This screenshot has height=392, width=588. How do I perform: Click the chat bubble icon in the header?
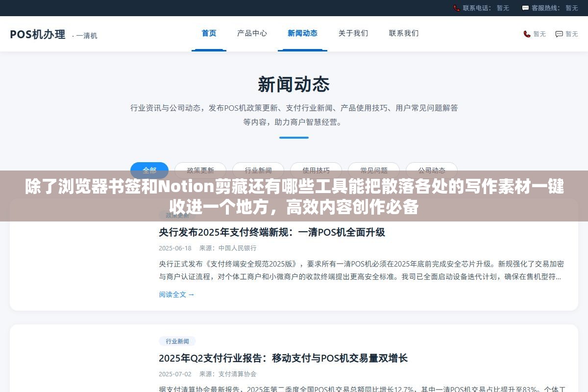click(559, 34)
